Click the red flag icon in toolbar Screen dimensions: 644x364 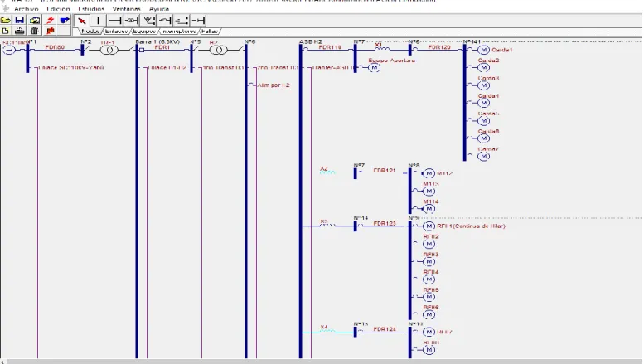(x=50, y=31)
